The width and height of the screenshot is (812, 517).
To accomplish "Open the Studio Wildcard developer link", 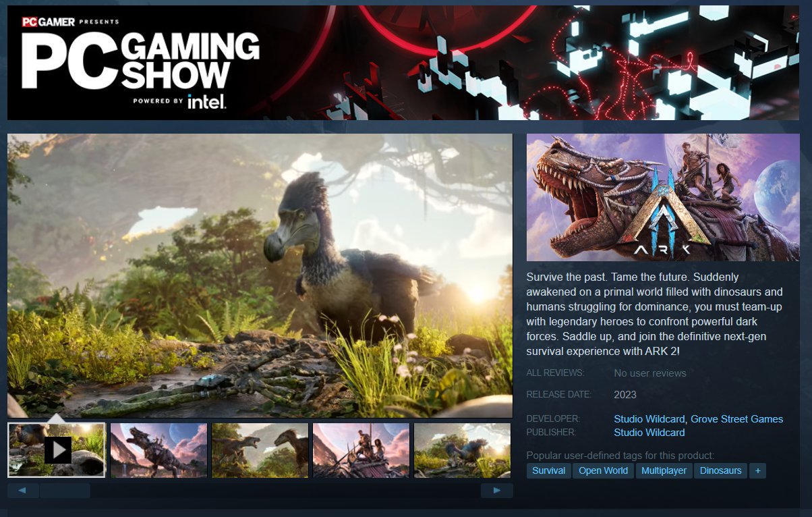I will click(x=649, y=419).
